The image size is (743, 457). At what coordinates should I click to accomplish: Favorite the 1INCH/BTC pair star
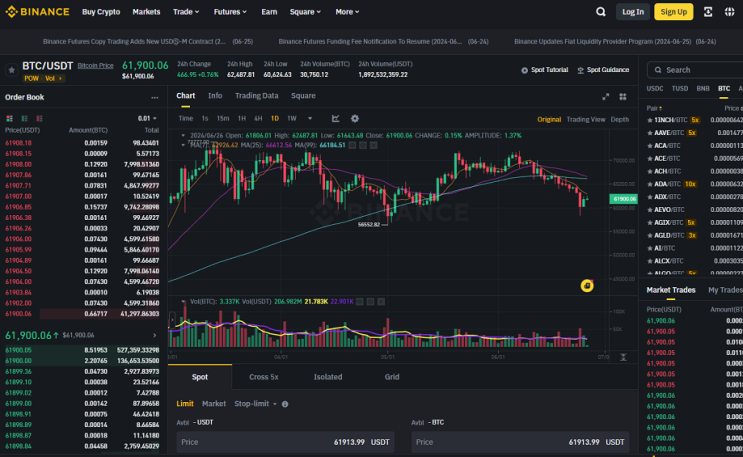pyautogui.click(x=650, y=120)
